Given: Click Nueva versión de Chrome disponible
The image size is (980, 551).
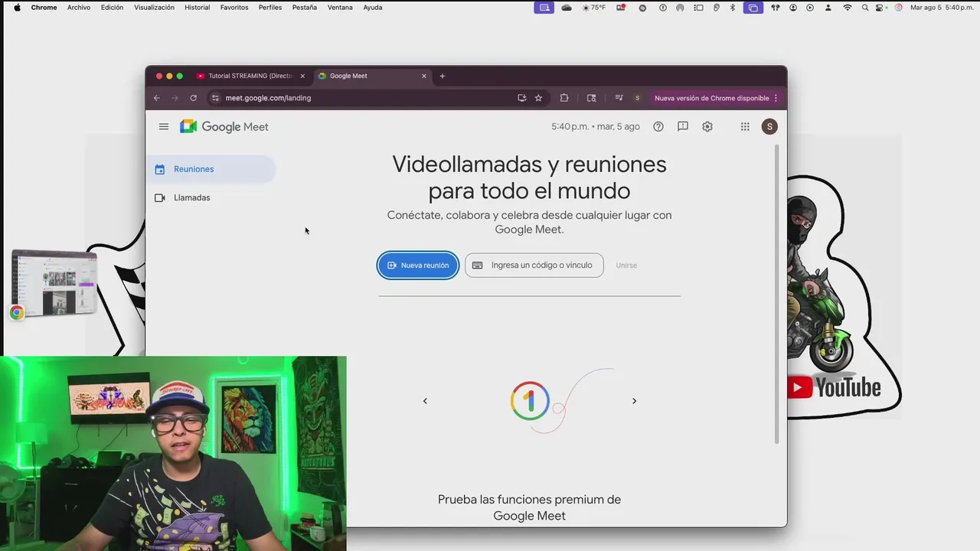Looking at the screenshot, I should (712, 98).
